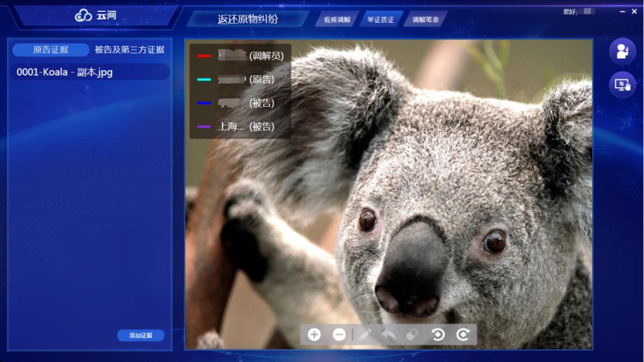644x362 pixels.
Task: Zoom in with the plus icon
Action: click(314, 335)
